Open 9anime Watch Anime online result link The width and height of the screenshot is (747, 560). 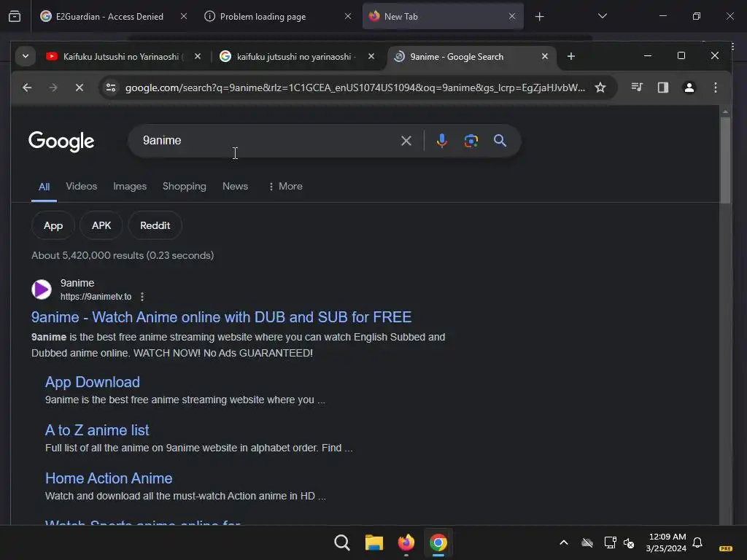(221, 317)
